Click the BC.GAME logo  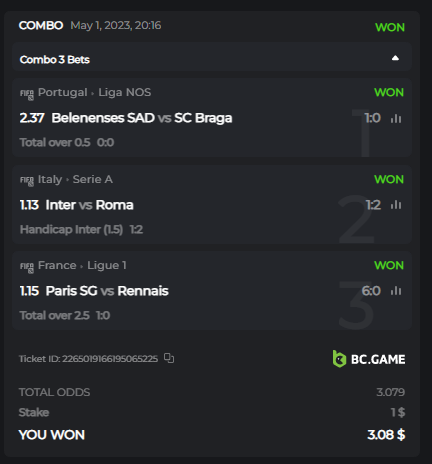[x=369, y=359]
